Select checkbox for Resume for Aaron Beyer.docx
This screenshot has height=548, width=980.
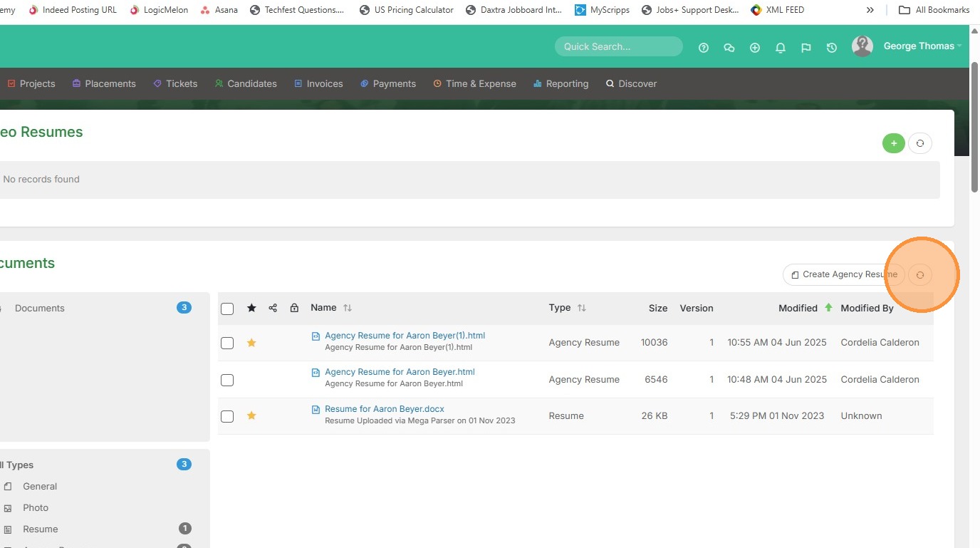[x=227, y=416]
